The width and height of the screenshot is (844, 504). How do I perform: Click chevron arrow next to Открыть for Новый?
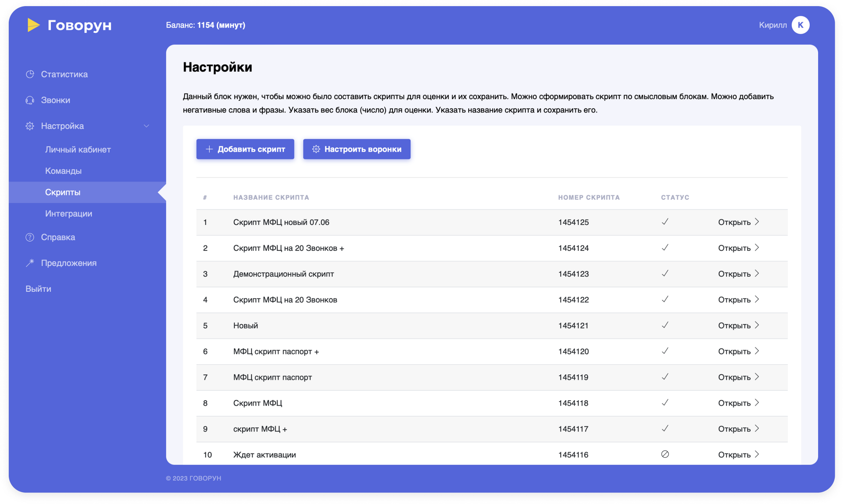tap(757, 325)
